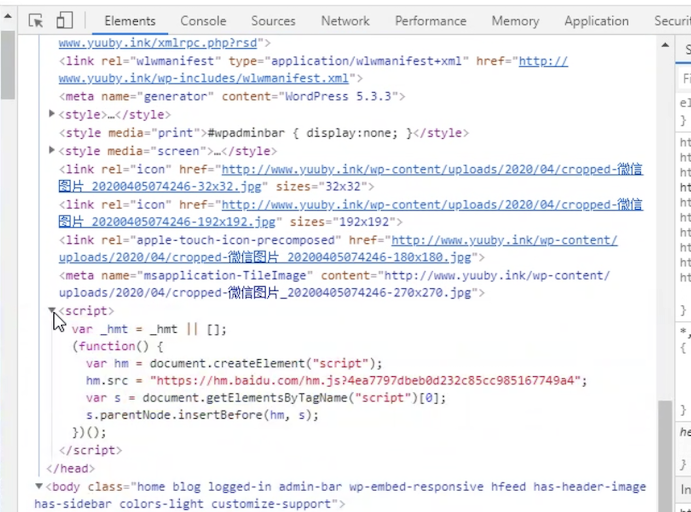This screenshot has height=512, width=691.
Task: Open the Network tab
Action: point(345,21)
